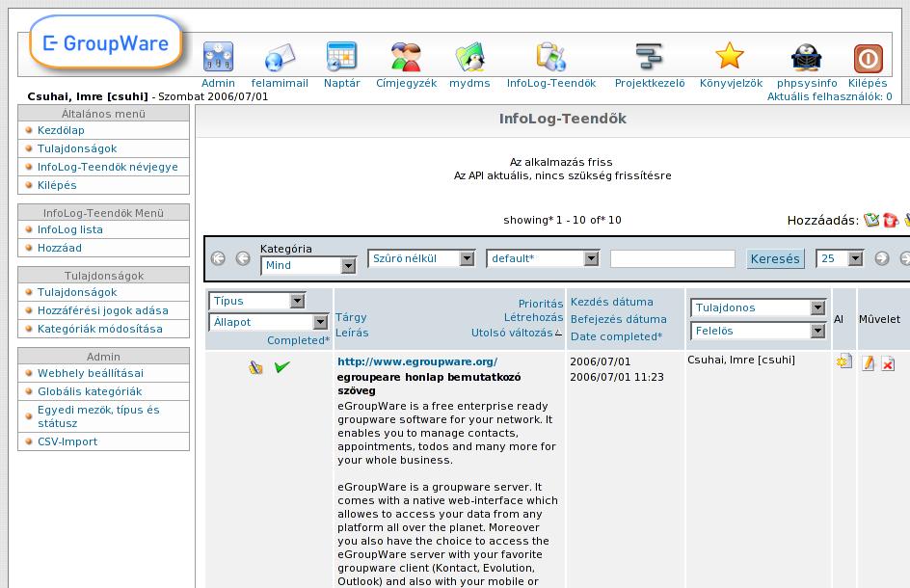Click the Admin label under the top icon
Image resolution: width=910 pixels, height=588 pixels.
click(x=218, y=83)
